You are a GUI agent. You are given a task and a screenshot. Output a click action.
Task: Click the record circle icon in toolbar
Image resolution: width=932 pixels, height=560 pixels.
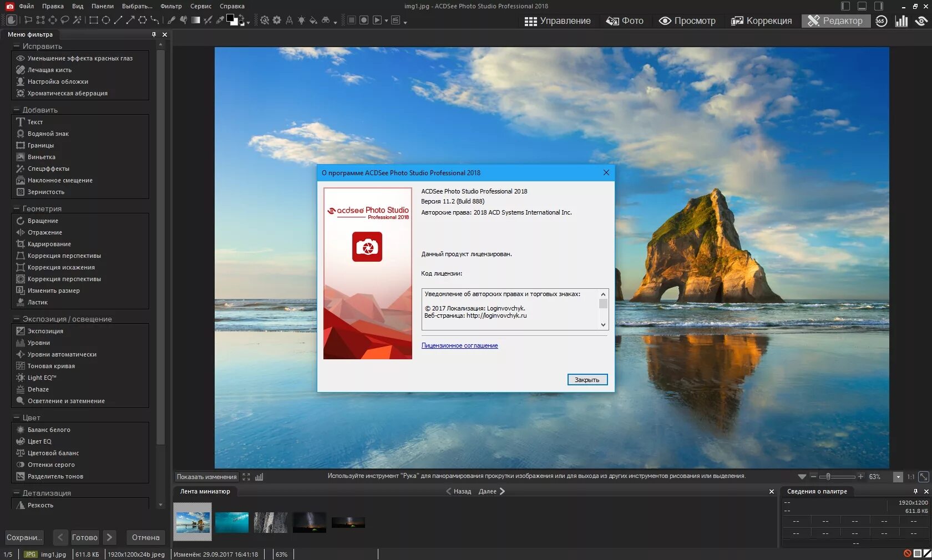tap(364, 20)
